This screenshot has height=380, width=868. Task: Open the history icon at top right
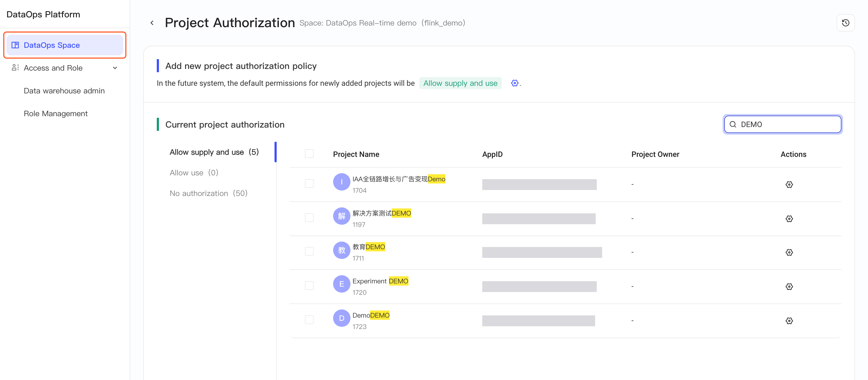[x=845, y=23]
